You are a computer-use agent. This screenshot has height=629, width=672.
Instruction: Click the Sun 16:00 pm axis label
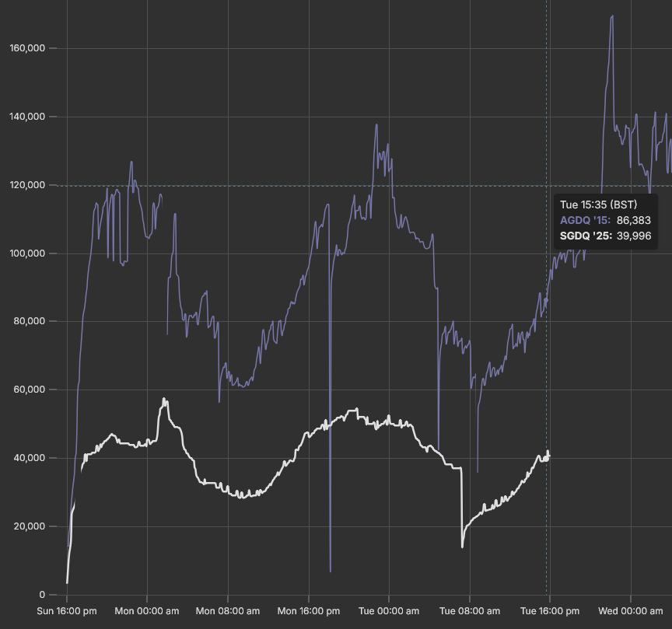pos(67,611)
